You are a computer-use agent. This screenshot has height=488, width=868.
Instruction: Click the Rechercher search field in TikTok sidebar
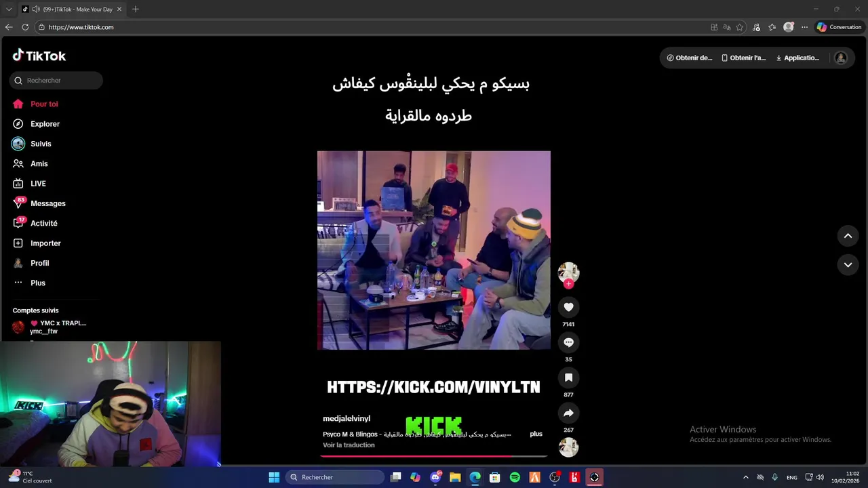[x=56, y=80]
